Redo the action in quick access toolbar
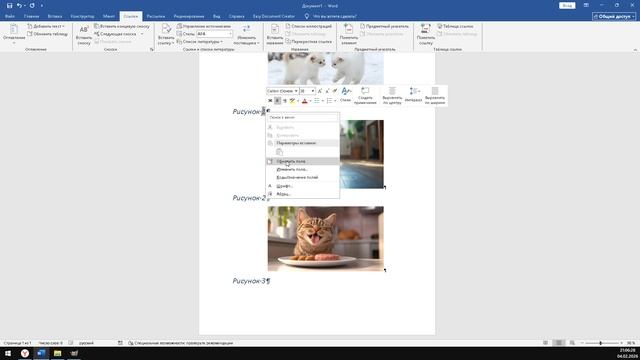640x360 pixels. 32,6
